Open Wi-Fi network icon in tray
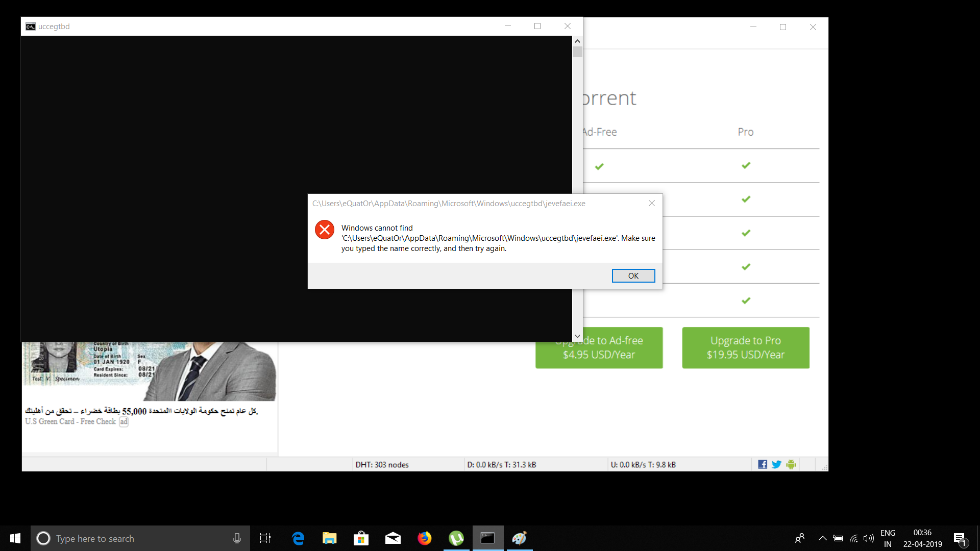980x551 pixels. (x=853, y=538)
